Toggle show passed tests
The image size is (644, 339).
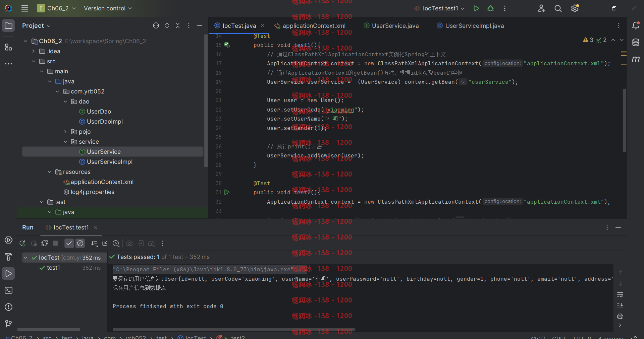click(69, 244)
